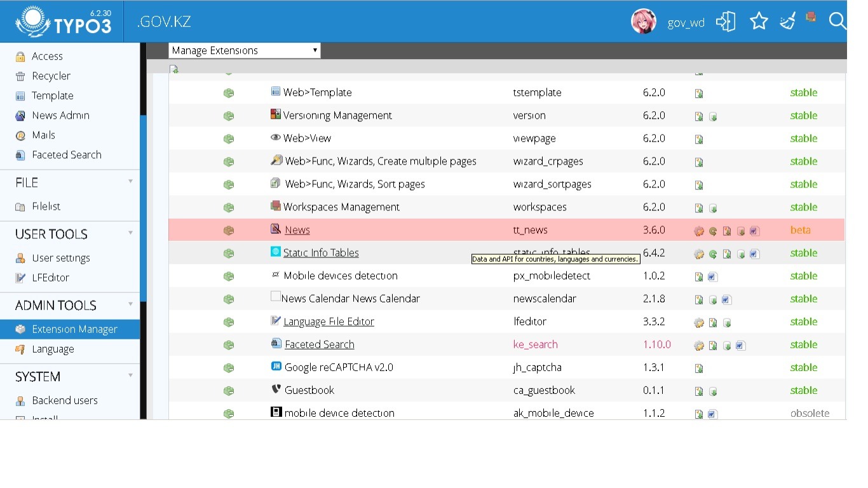Click the 'ke_search' extension key

pyautogui.click(x=536, y=344)
